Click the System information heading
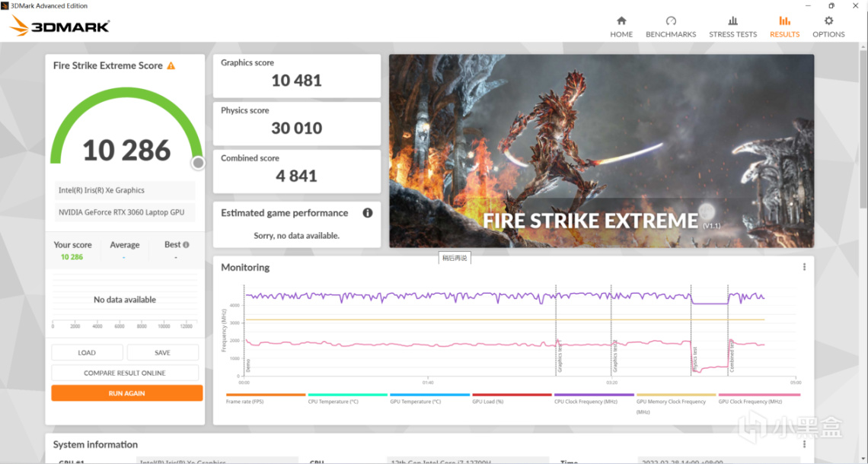Viewport: 868px width, 464px height. click(x=95, y=444)
